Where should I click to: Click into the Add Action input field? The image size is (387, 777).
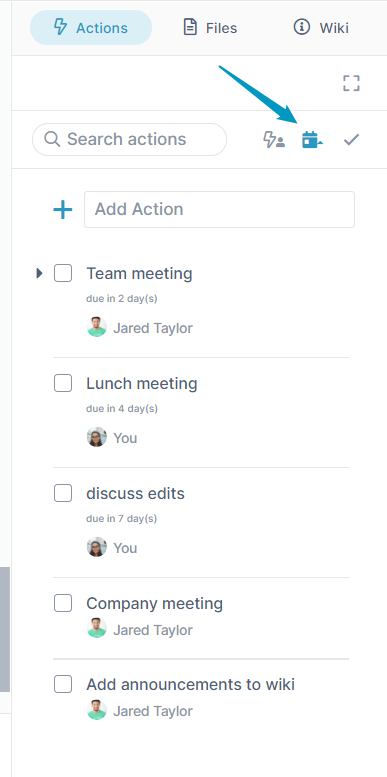coord(220,210)
